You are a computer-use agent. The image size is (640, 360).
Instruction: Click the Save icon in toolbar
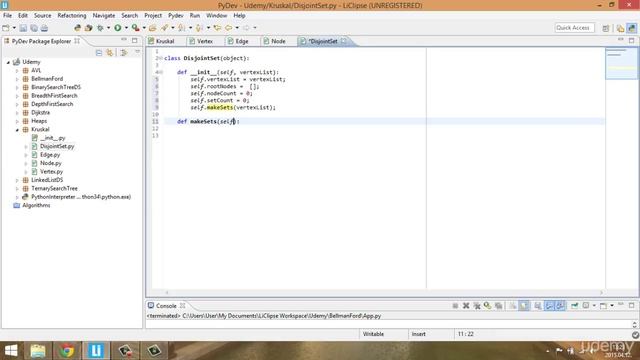[23, 28]
